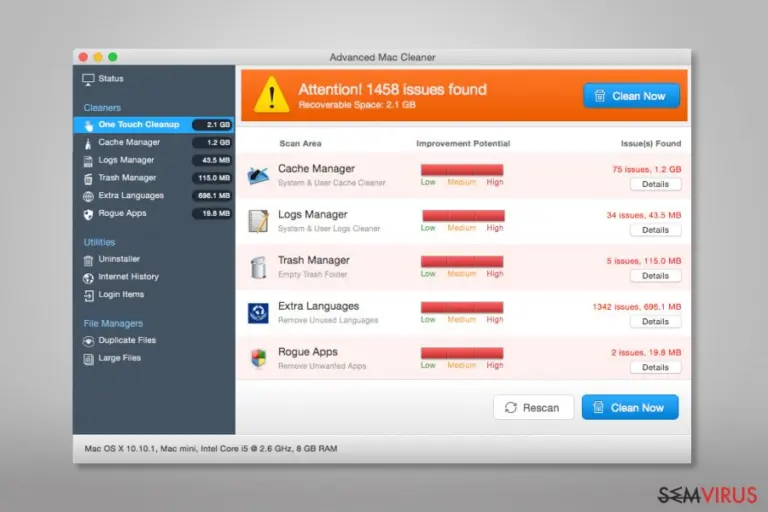Click the Trash Manager improvement potential bar

[x=462, y=262]
